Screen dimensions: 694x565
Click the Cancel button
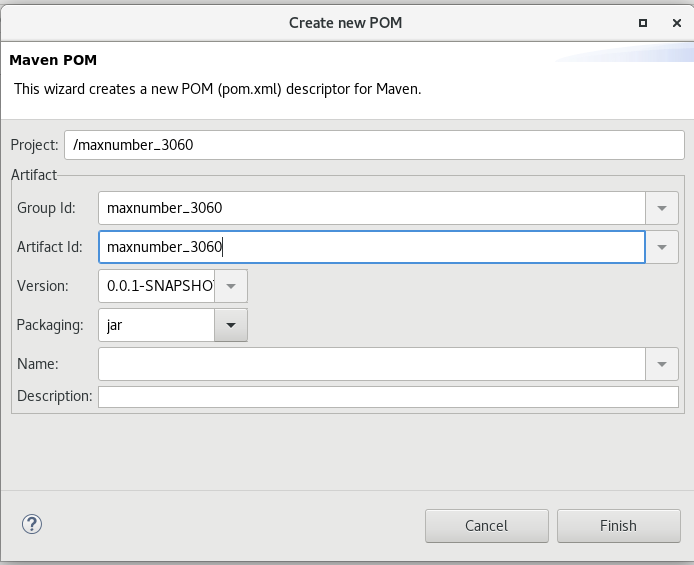coord(486,526)
